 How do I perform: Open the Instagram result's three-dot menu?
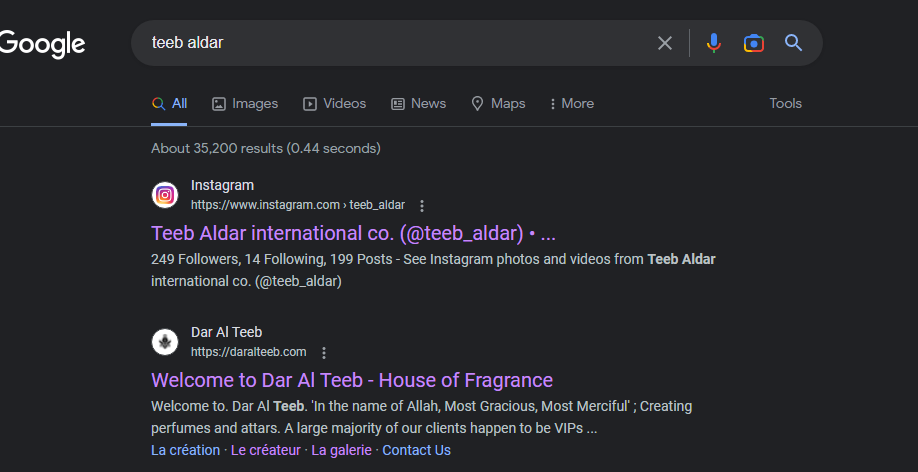422,206
